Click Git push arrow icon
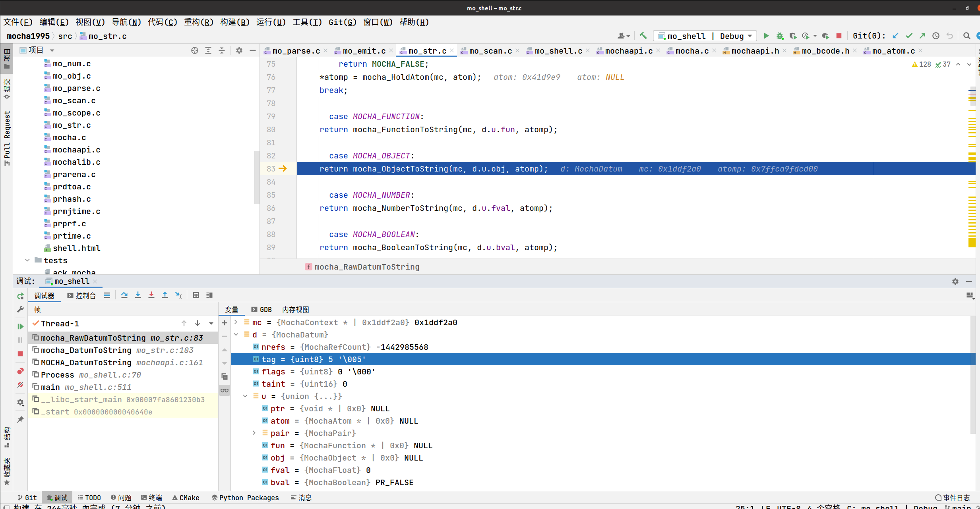This screenshot has width=980, height=509. coord(922,36)
